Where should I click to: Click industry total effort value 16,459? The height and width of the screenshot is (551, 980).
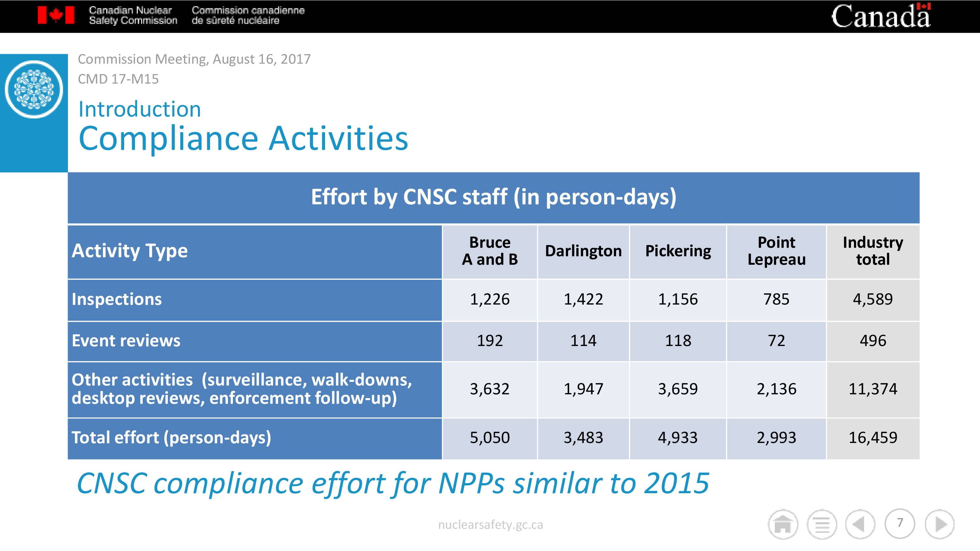[873, 438]
